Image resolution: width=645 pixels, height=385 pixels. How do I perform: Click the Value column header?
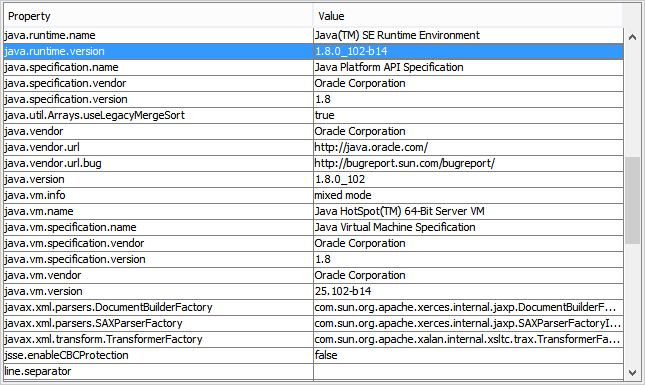coord(468,16)
